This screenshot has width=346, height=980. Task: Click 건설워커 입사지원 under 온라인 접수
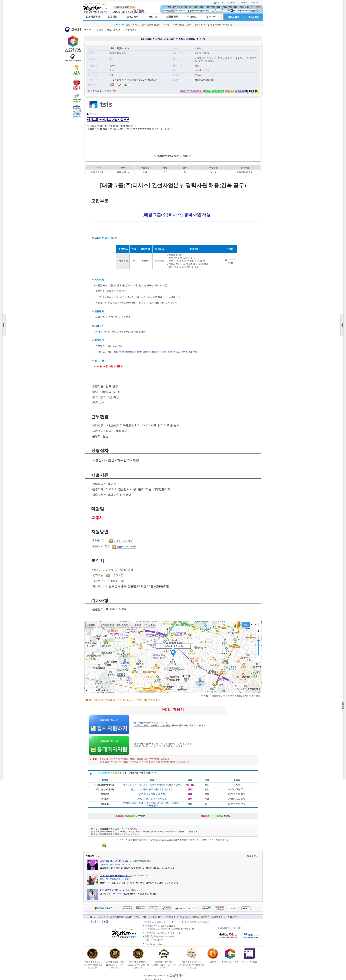click(x=121, y=541)
